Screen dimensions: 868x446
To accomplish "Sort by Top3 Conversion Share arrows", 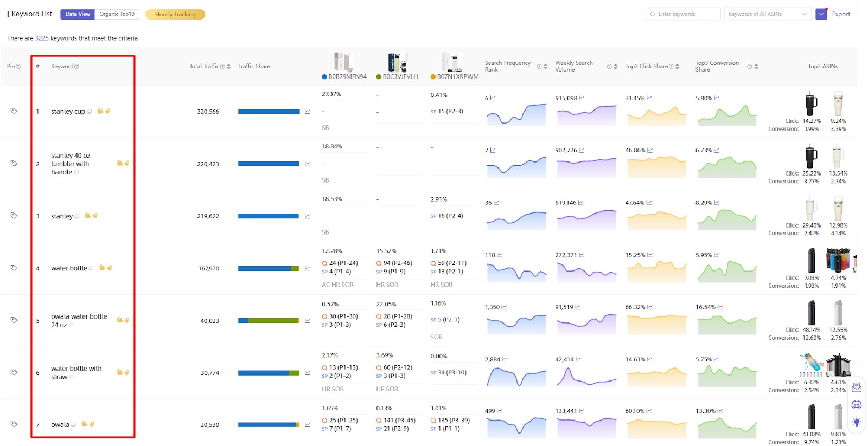I will (x=756, y=67).
